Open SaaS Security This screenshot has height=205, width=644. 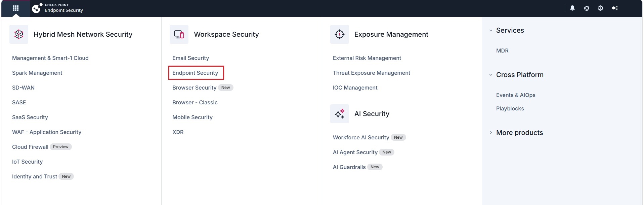point(30,117)
